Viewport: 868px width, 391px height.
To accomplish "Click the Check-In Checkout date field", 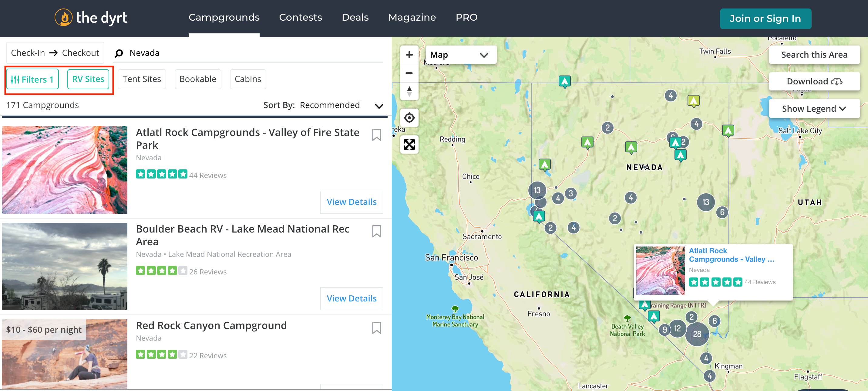I will pyautogui.click(x=55, y=53).
